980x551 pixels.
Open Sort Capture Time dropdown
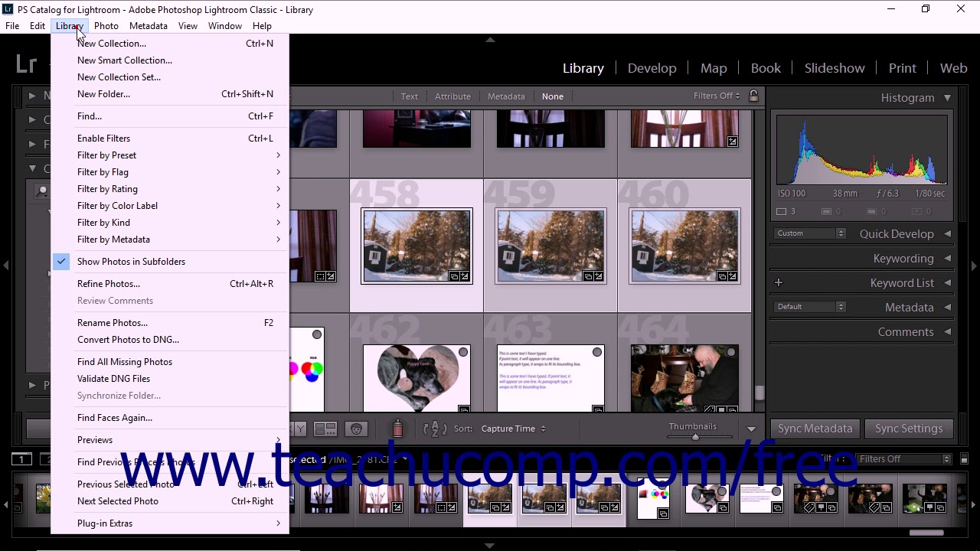pos(513,429)
